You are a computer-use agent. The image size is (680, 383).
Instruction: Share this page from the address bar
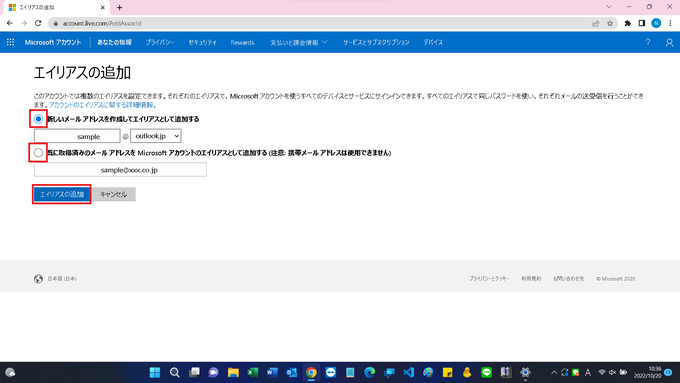coord(595,23)
